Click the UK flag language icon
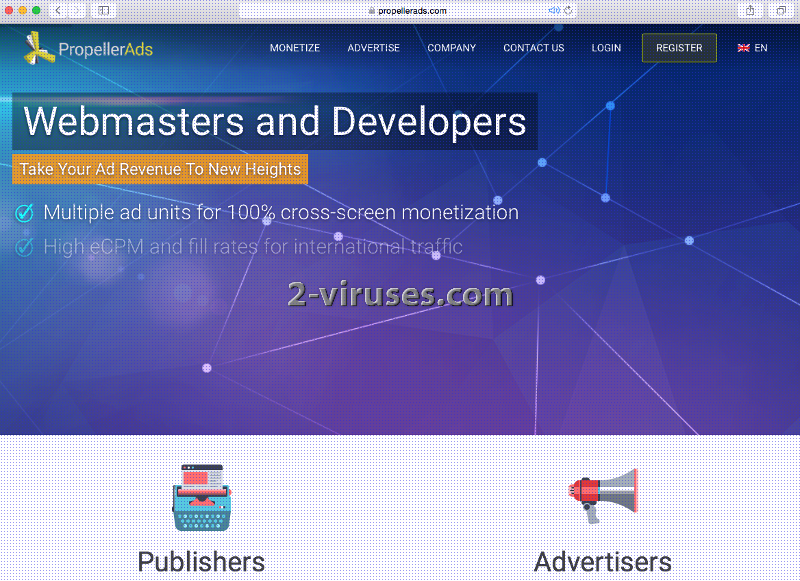The image size is (800, 581). [743, 48]
